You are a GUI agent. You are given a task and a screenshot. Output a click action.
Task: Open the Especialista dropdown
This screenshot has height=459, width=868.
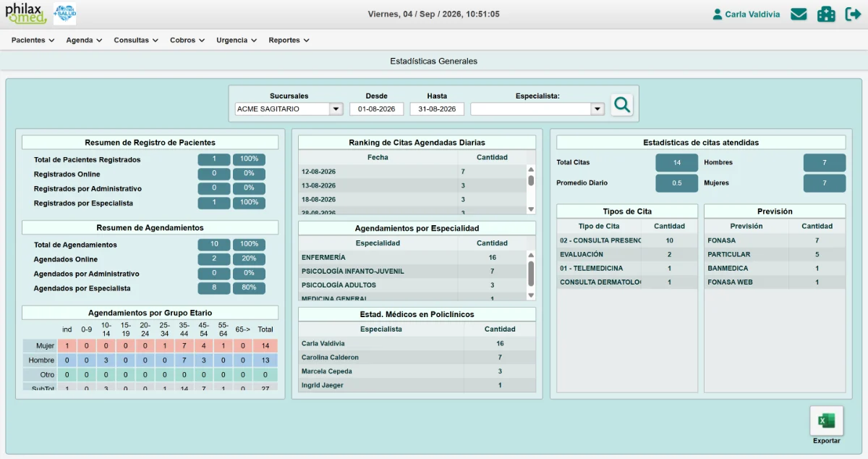pyautogui.click(x=537, y=109)
